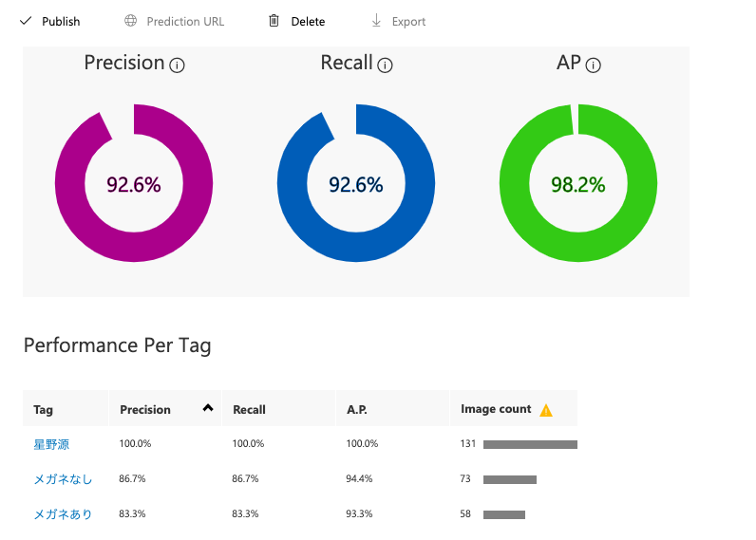Sort by the Recall column header
The width and height of the screenshot is (756, 540).
pyautogui.click(x=250, y=410)
